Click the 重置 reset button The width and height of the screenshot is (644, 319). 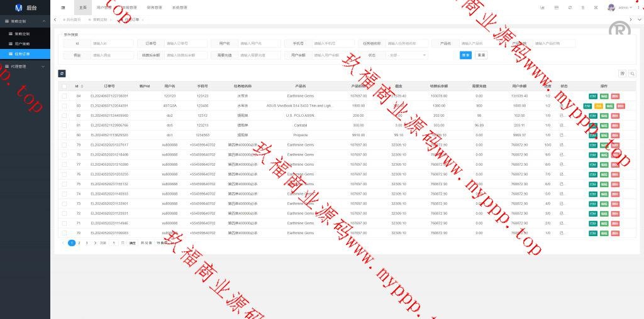coord(481,55)
